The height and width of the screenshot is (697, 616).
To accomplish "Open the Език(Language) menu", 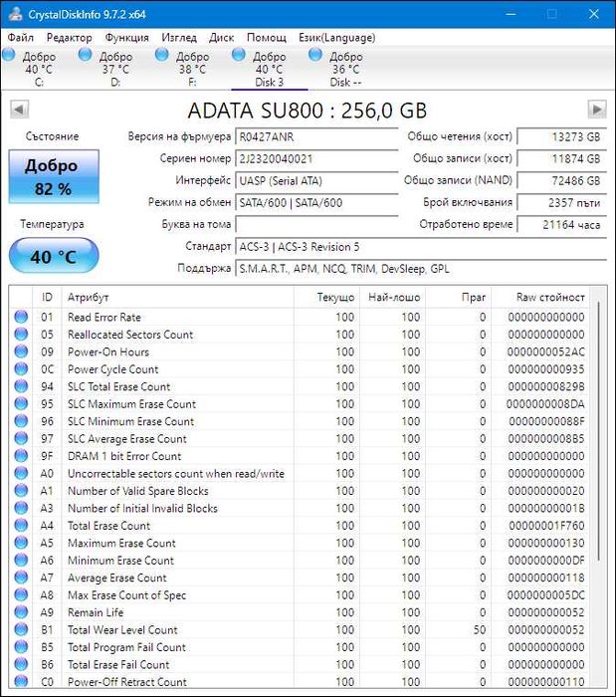I will click(x=337, y=38).
